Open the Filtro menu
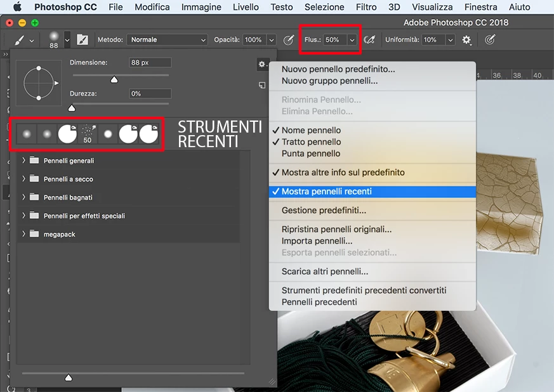Viewport: 554px width, 392px height. (x=366, y=7)
